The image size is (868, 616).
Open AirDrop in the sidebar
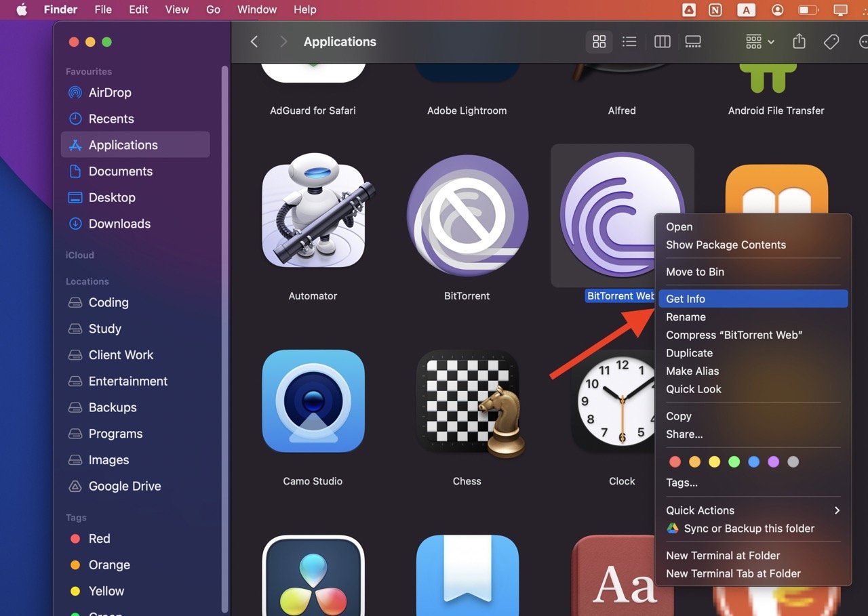click(x=136, y=92)
